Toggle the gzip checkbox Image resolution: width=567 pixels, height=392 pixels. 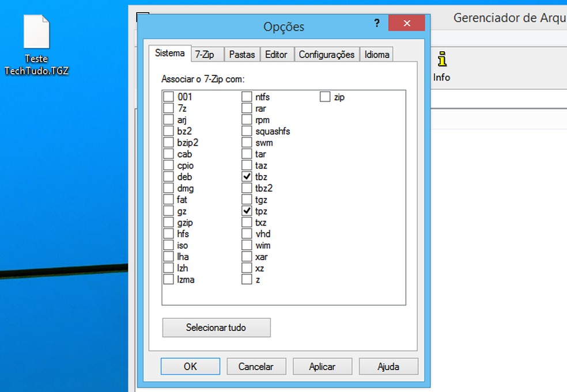tap(168, 222)
